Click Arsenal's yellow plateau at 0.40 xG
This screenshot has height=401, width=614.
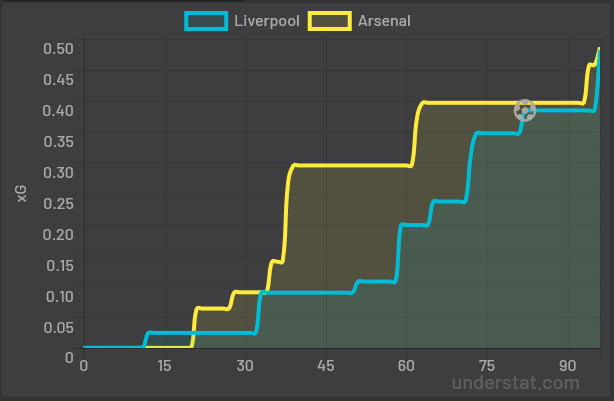(x=502, y=103)
